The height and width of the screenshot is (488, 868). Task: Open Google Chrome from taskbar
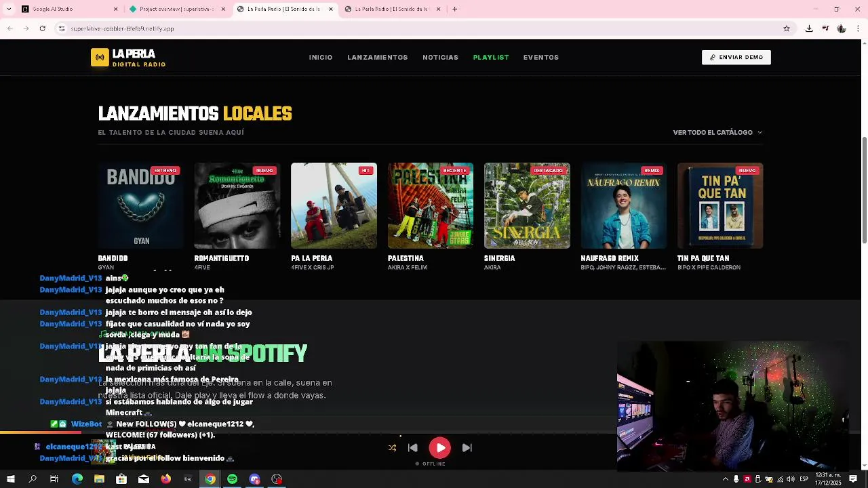tap(210, 479)
